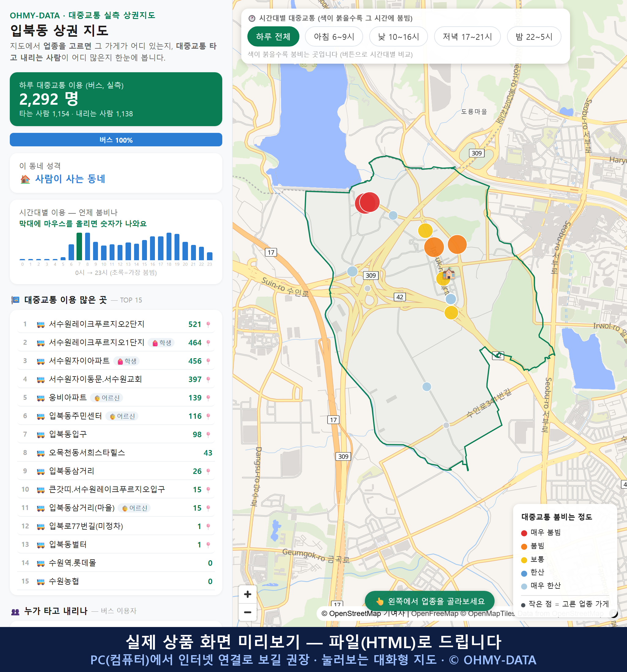Image resolution: width=627 pixels, height=672 pixels.
Task: Click the pin icon for 입북동주민센터
Action: click(x=208, y=416)
